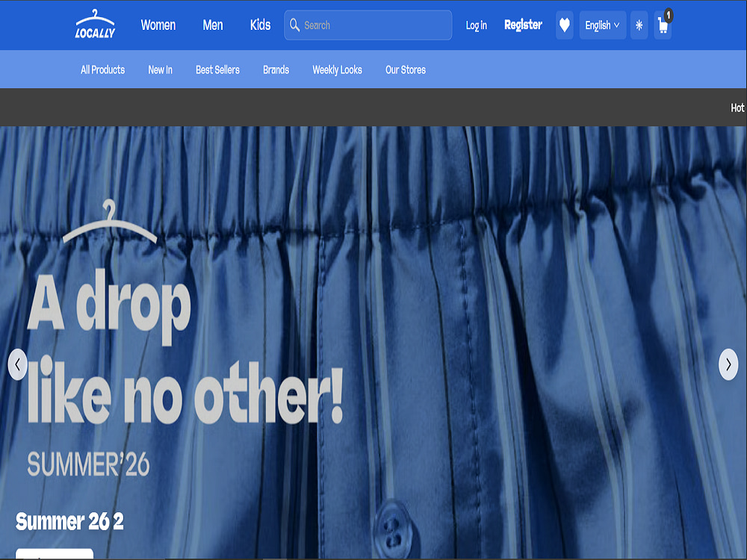This screenshot has width=747, height=560.
Task: Click the 'A drop like no other!' headline
Action: click(x=185, y=348)
